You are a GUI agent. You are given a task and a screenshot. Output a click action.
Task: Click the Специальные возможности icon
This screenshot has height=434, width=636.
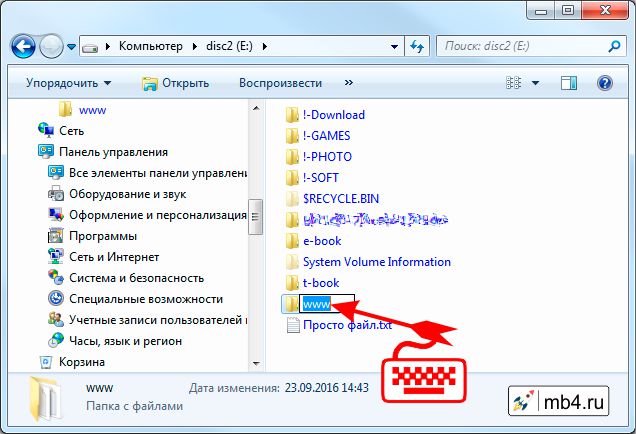point(56,299)
